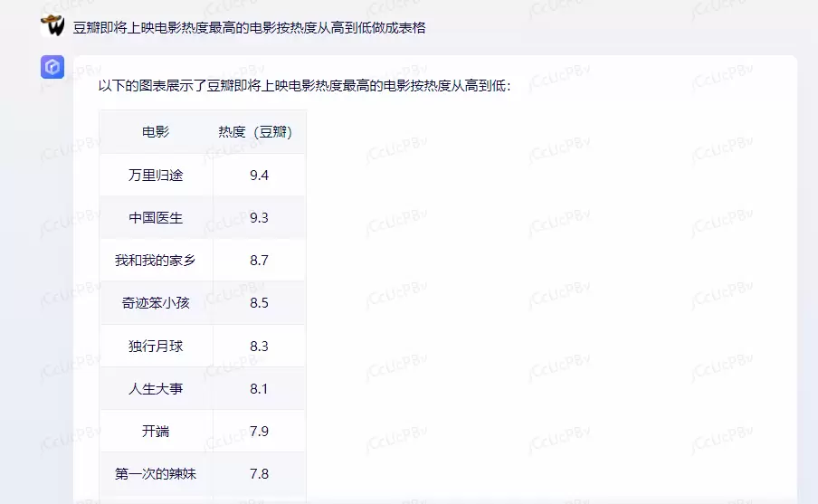The width and height of the screenshot is (818, 504).
Task: Select the 7.8 score cell
Action: click(260, 474)
